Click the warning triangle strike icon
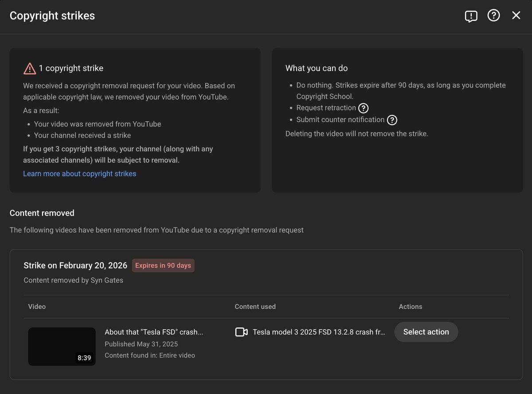 tap(30, 68)
